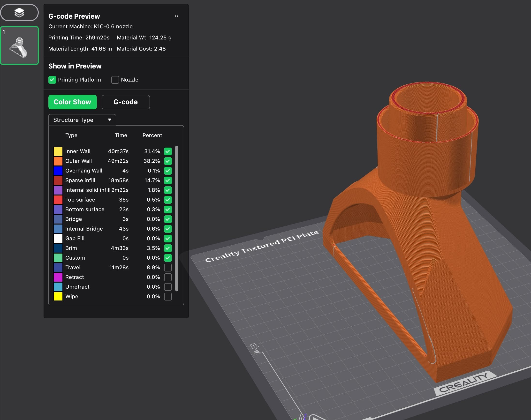Click the Percent column header

[152, 135]
